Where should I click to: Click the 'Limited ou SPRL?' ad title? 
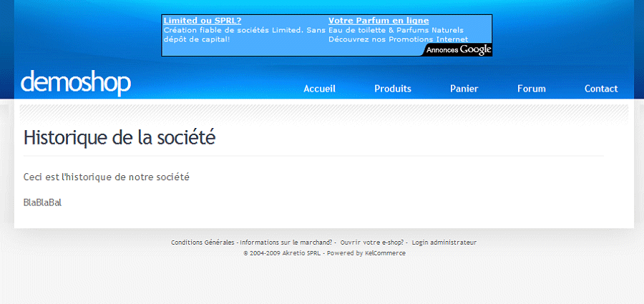(203, 21)
